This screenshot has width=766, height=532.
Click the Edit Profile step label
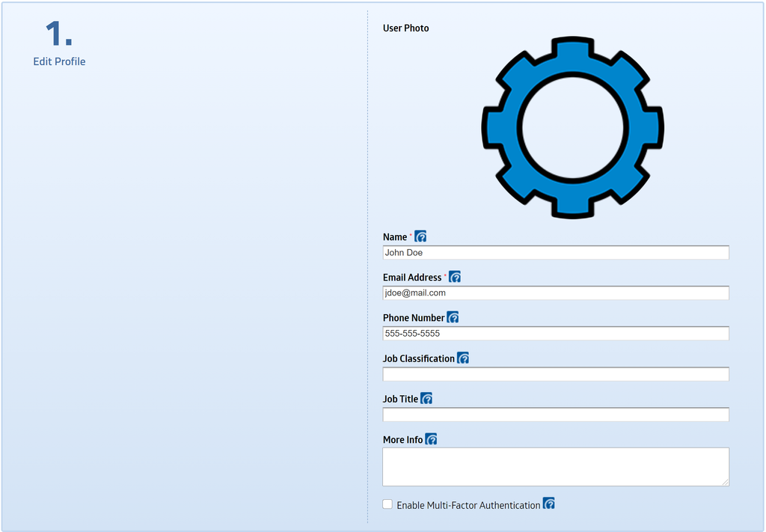pos(59,61)
